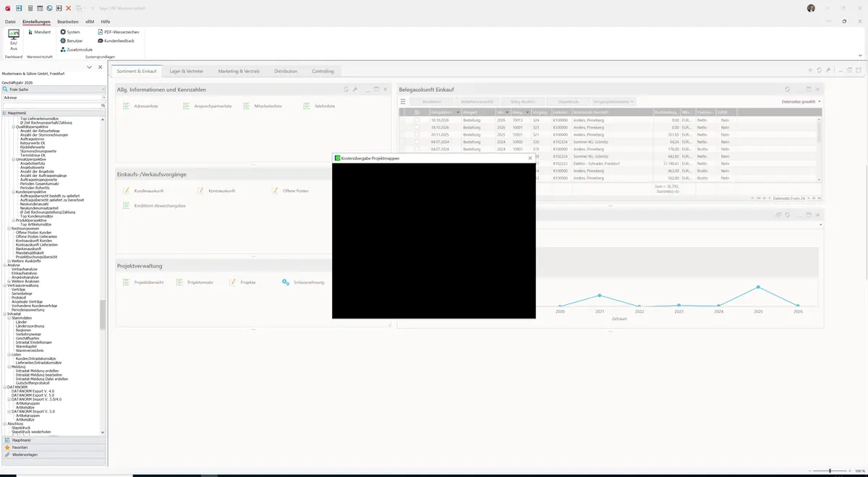Screen dimensions: 868x477
Task: Open the Schlussrechnung tile
Action: tap(304, 282)
